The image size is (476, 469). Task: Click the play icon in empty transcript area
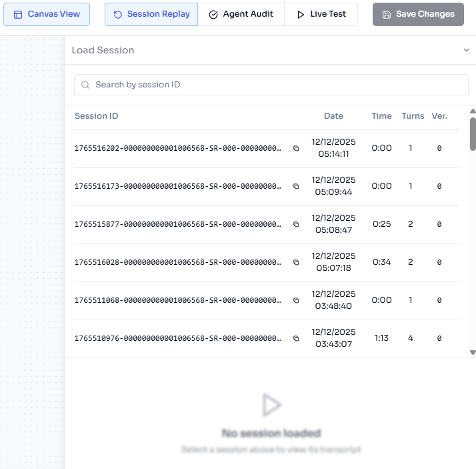coord(271,404)
